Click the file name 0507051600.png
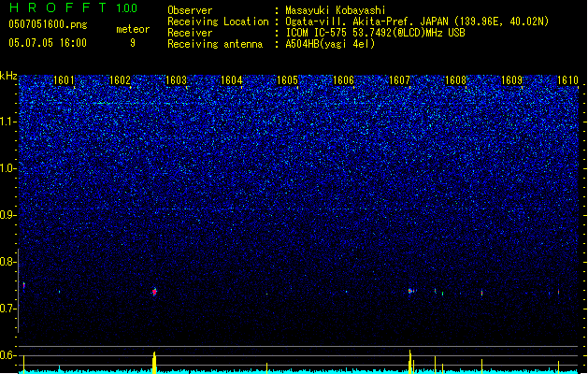Screen dimensions: 588x374 click(x=48, y=24)
